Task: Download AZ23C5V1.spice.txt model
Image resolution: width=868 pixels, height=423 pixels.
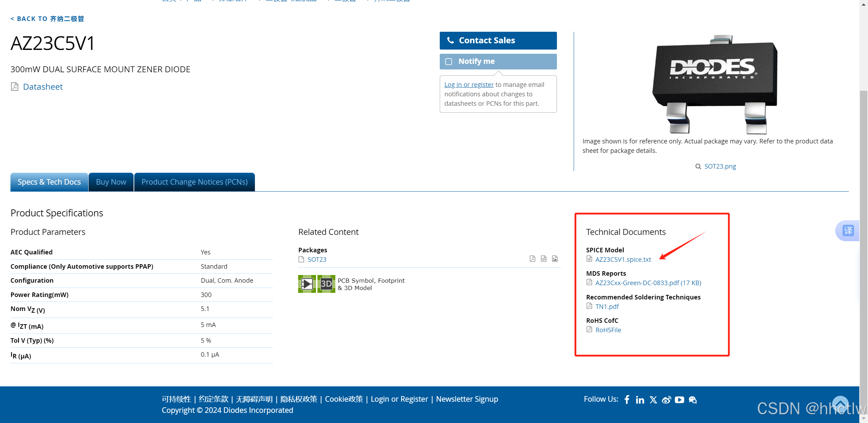Action: click(x=623, y=259)
